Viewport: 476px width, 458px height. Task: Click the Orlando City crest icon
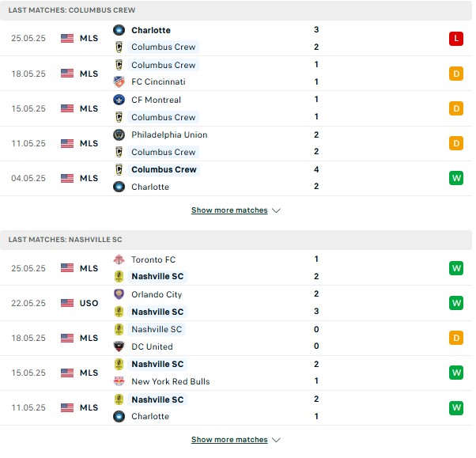click(x=119, y=294)
